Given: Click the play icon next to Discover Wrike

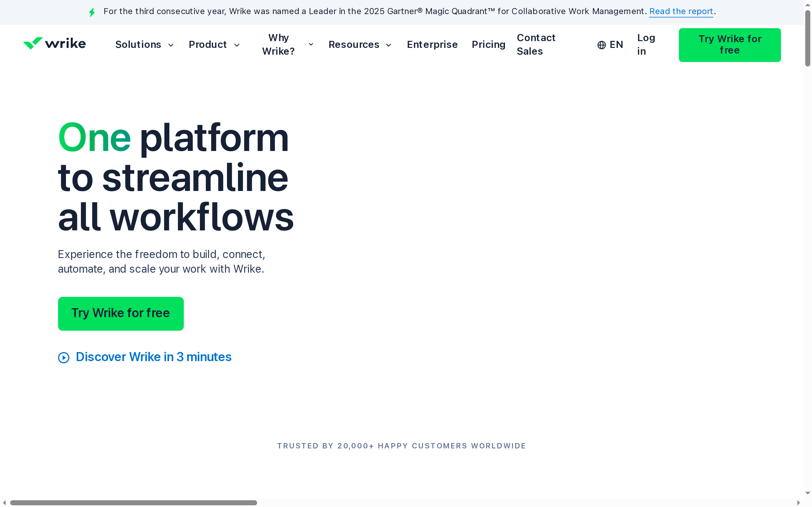Looking at the screenshot, I should click(64, 357).
